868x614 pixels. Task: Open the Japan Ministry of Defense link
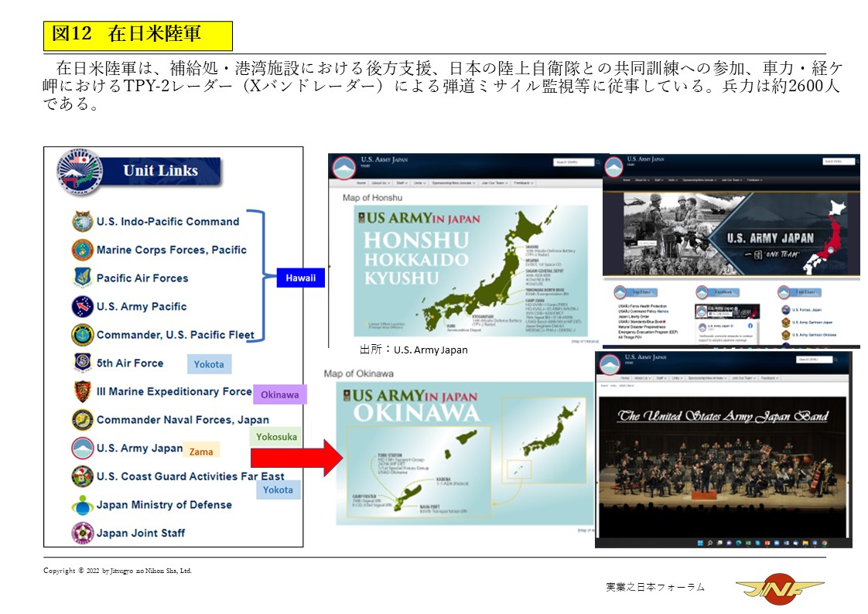pos(165,505)
